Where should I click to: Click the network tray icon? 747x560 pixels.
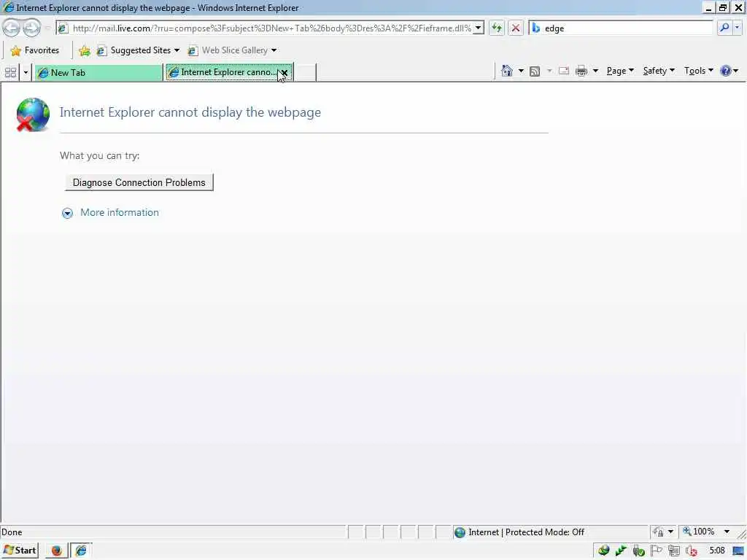[673, 551]
